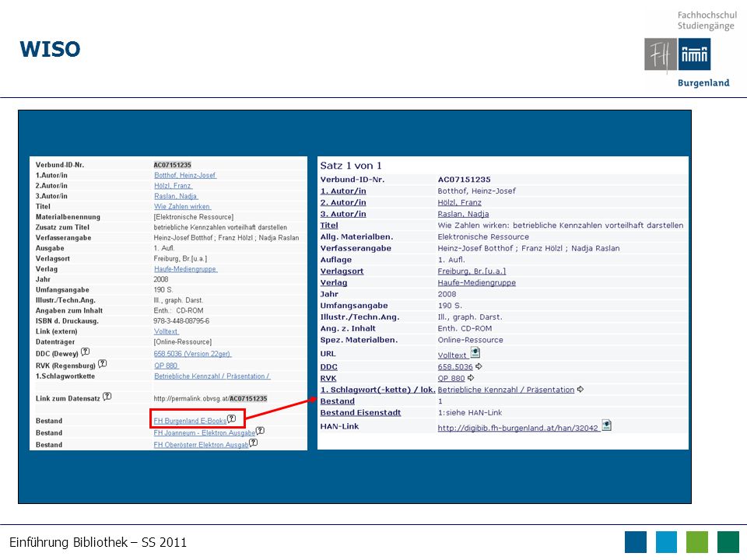Viewport: 747px width, 560px height.
Task: Click the 2. Autor/in field label in right record
Action: pyautogui.click(x=343, y=202)
